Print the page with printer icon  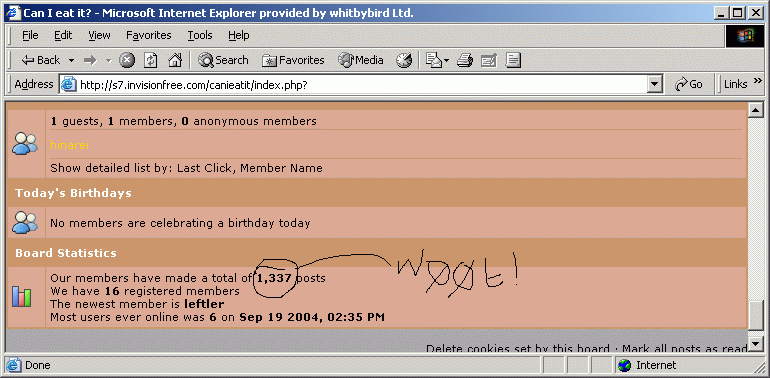(x=465, y=60)
